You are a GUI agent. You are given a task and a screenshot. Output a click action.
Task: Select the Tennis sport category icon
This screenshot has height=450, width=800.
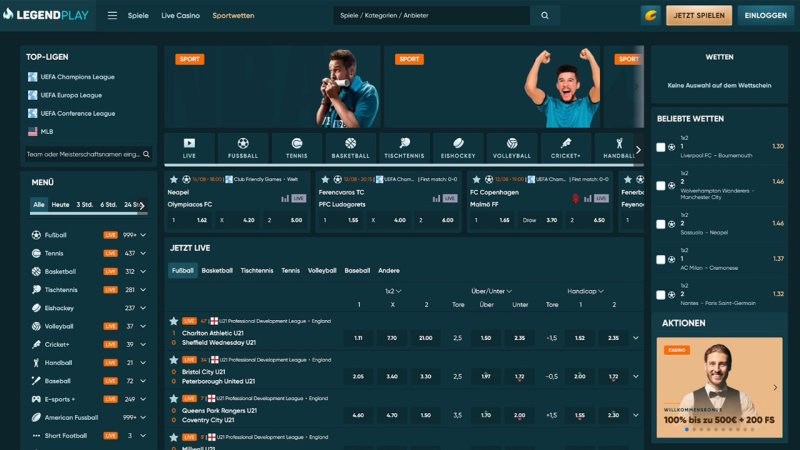[297, 148]
